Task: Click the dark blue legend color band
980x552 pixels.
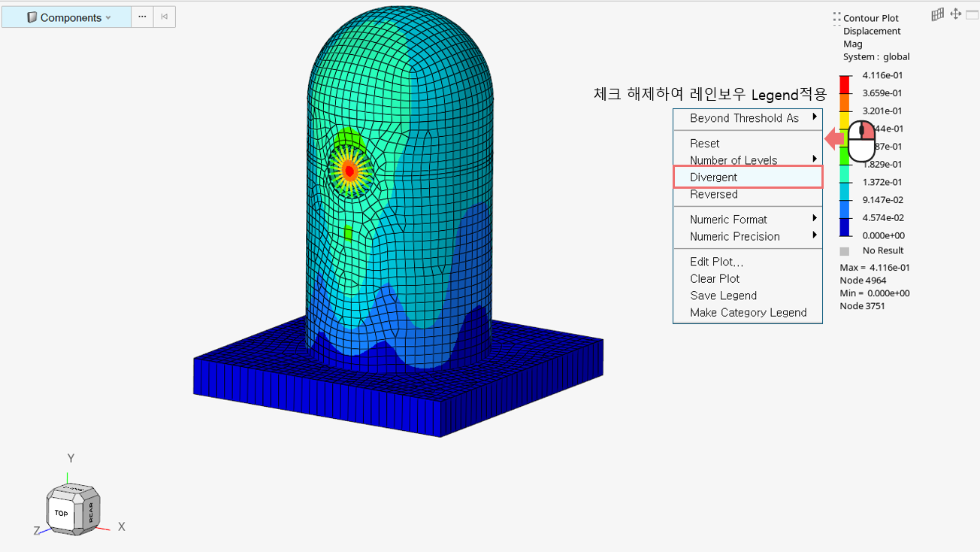Action: point(845,226)
